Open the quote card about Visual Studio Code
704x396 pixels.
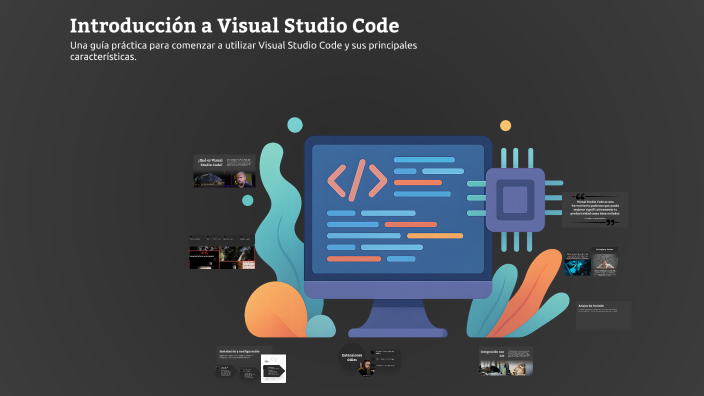point(595,210)
